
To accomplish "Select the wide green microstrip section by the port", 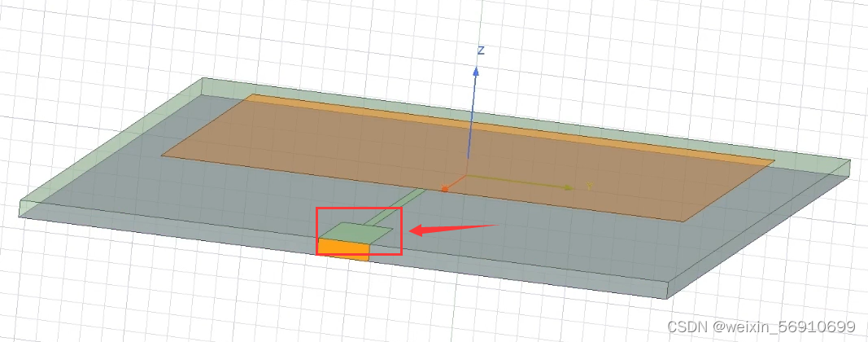I will pyautogui.click(x=355, y=234).
